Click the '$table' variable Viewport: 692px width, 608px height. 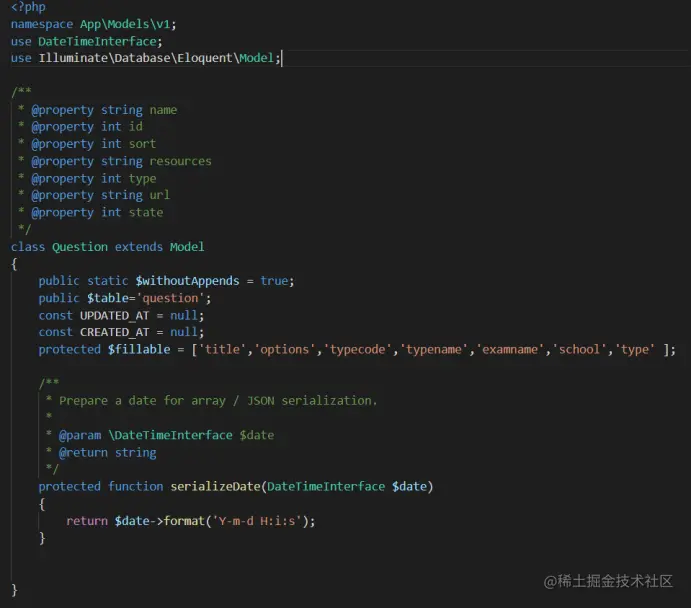(108, 298)
